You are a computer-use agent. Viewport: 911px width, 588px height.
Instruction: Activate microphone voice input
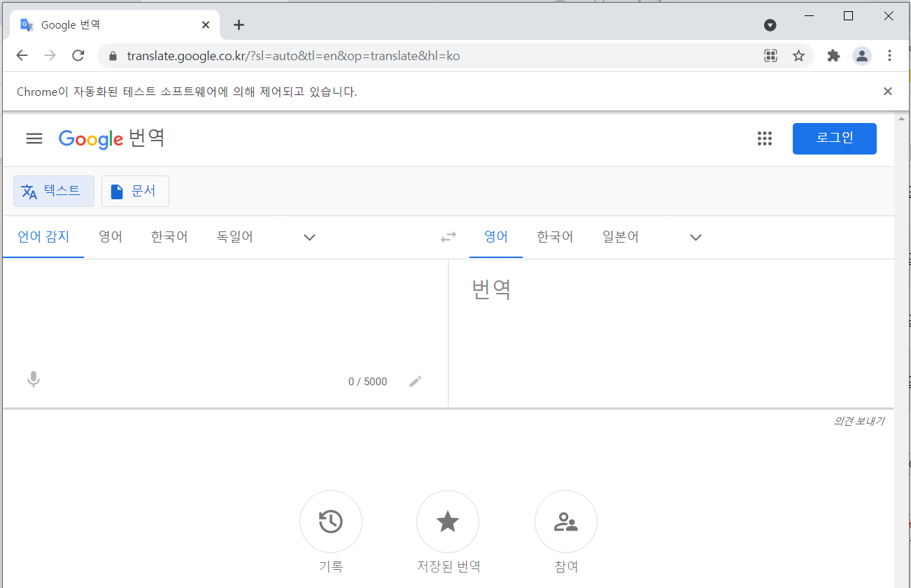click(x=33, y=380)
